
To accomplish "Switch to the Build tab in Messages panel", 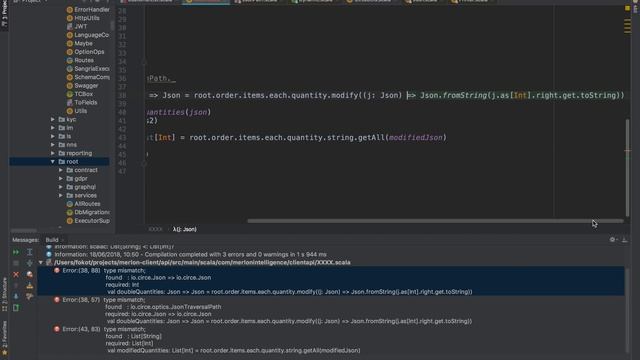I will point(52,240).
